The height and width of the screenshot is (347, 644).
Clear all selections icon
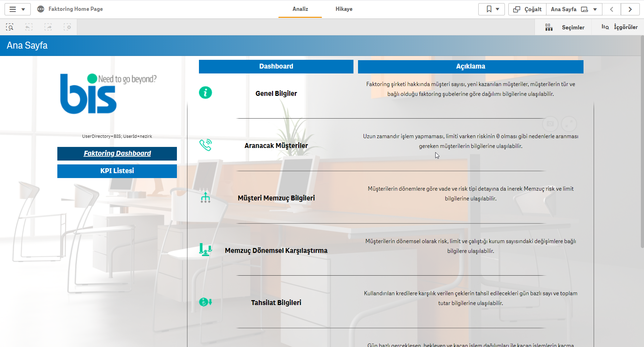pos(67,27)
